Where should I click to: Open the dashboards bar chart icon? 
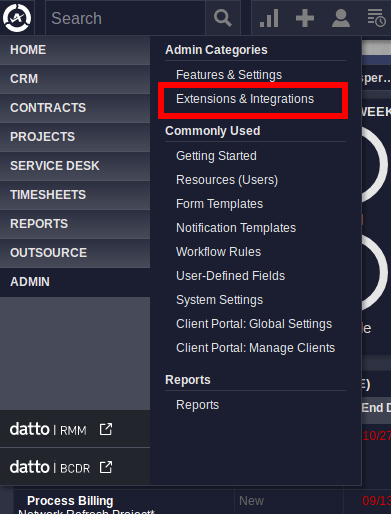coord(269,18)
